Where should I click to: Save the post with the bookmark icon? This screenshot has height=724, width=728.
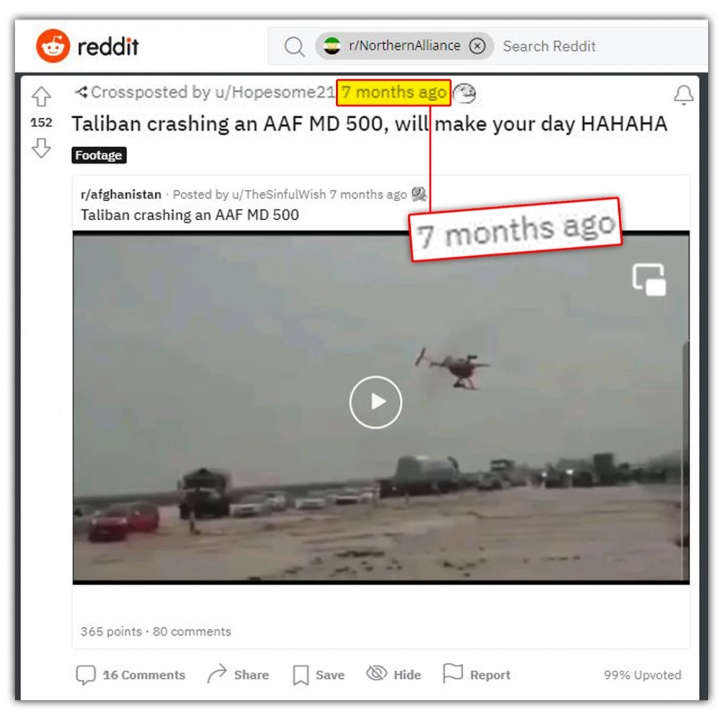pyautogui.click(x=318, y=675)
